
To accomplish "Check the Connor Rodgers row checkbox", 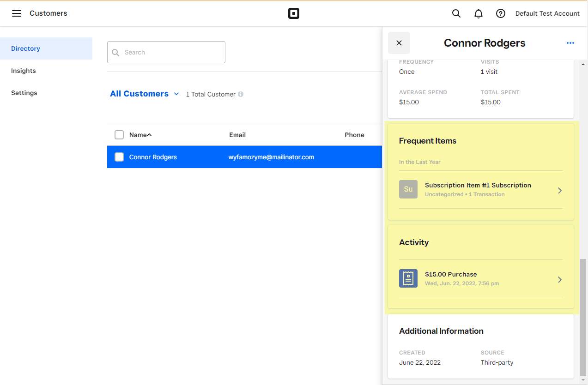I will [119, 157].
